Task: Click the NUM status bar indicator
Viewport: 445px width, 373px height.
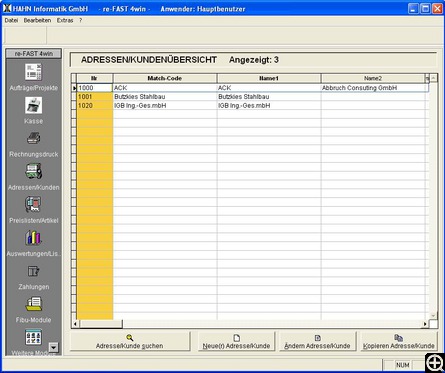Action: [402, 365]
